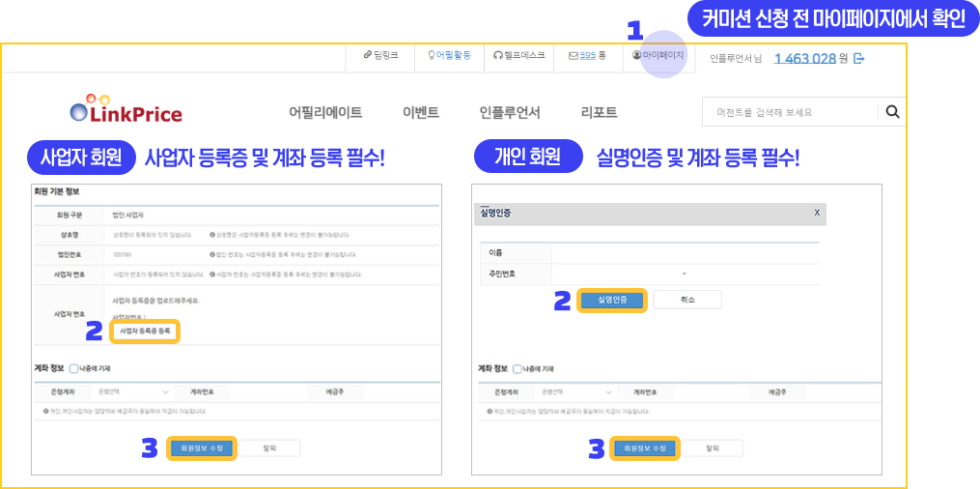Viewport: 980px width, 489px height.
Task: Click 탈퇴 button in 개인 회원 form
Action: click(713, 448)
